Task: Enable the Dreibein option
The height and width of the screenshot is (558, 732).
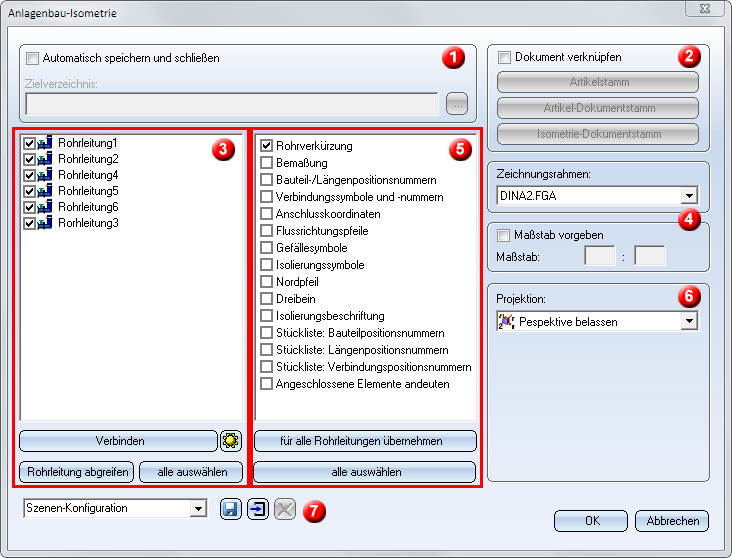Action: 267,299
